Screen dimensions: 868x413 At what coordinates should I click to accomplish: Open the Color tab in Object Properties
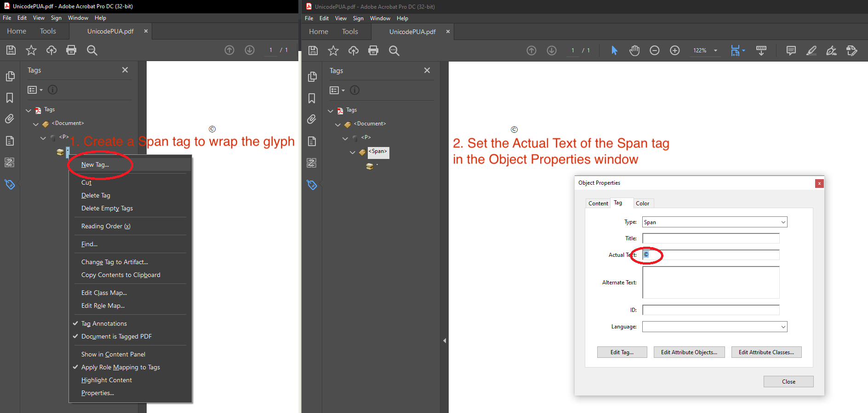[x=642, y=204]
